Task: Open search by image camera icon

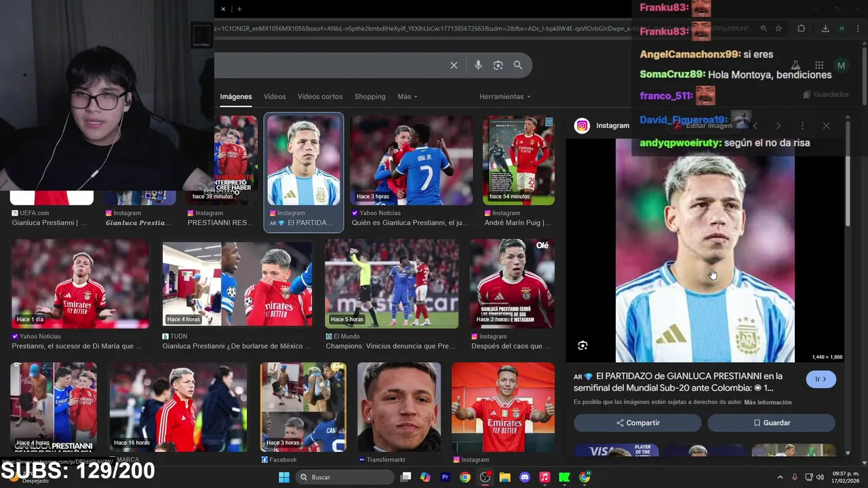Action: pos(498,65)
